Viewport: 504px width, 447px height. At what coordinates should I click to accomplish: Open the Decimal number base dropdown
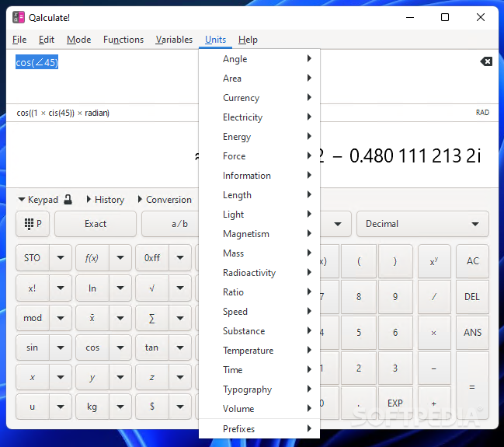coord(422,224)
